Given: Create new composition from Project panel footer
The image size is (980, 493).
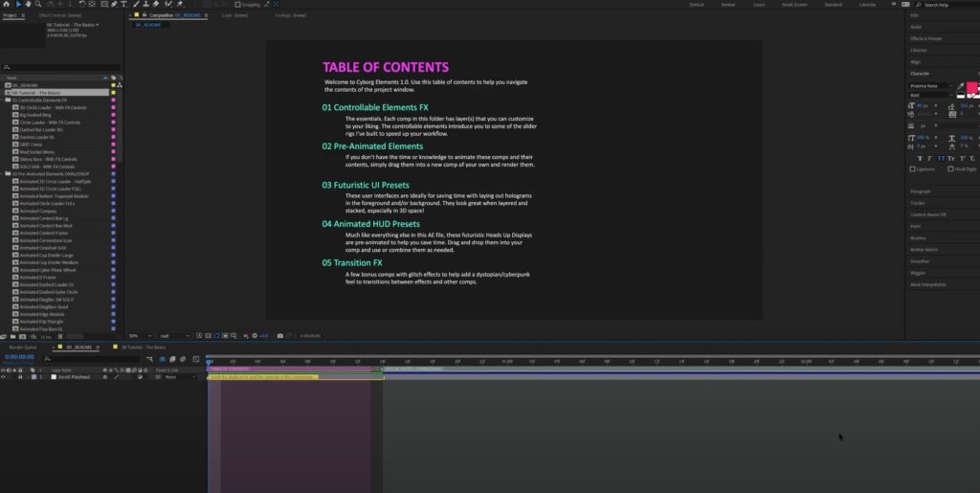Looking at the screenshot, I should [23, 336].
